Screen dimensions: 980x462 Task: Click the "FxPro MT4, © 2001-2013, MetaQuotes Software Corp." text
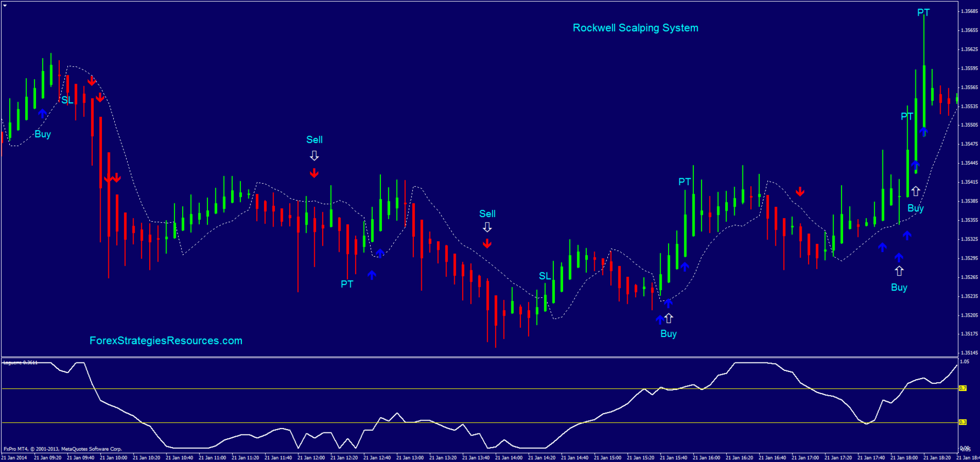(x=63, y=449)
